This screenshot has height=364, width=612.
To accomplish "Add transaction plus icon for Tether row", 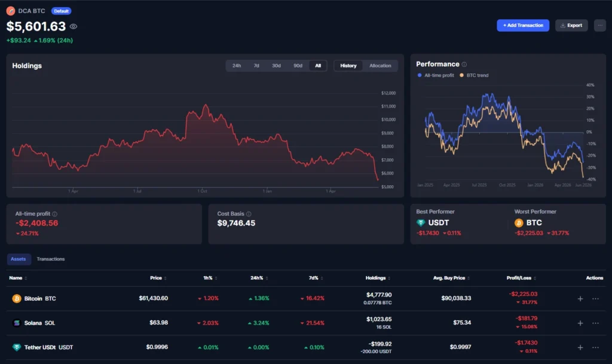I will click(580, 348).
